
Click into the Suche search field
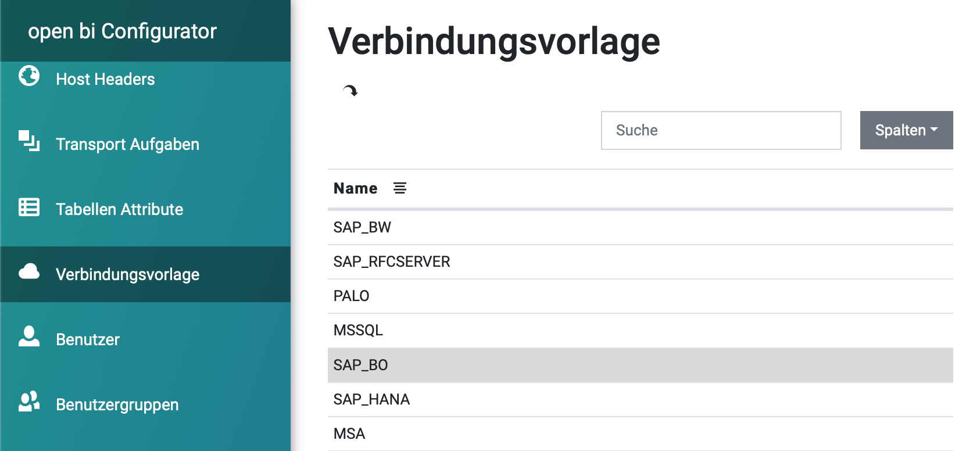click(x=721, y=130)
